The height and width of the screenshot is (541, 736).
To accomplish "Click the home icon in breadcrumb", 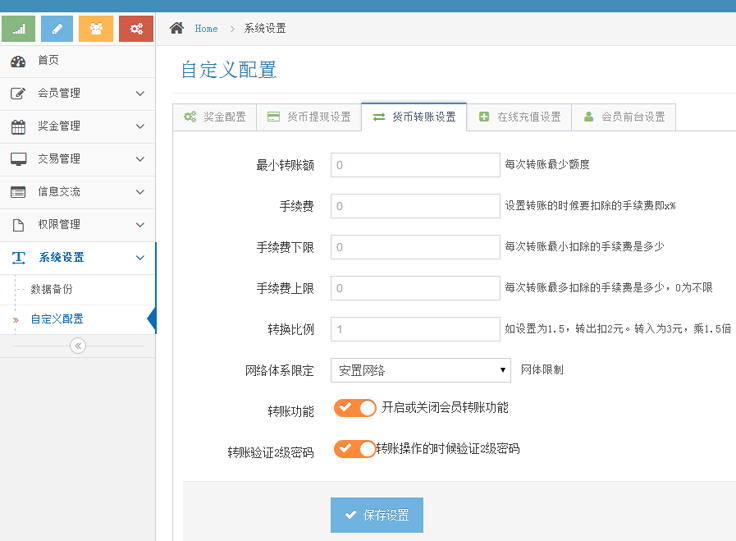I will (x=177, y=28).
